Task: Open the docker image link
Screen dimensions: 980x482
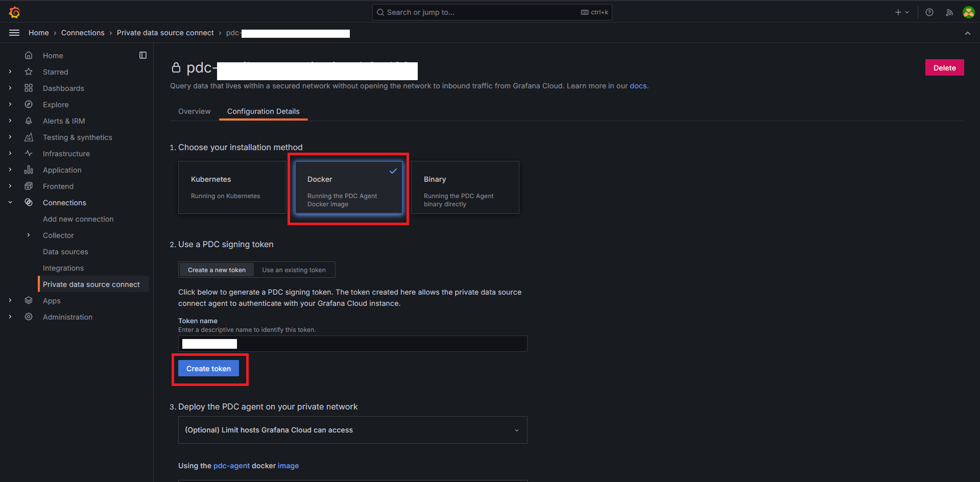Action: click(x=288, y=466)
